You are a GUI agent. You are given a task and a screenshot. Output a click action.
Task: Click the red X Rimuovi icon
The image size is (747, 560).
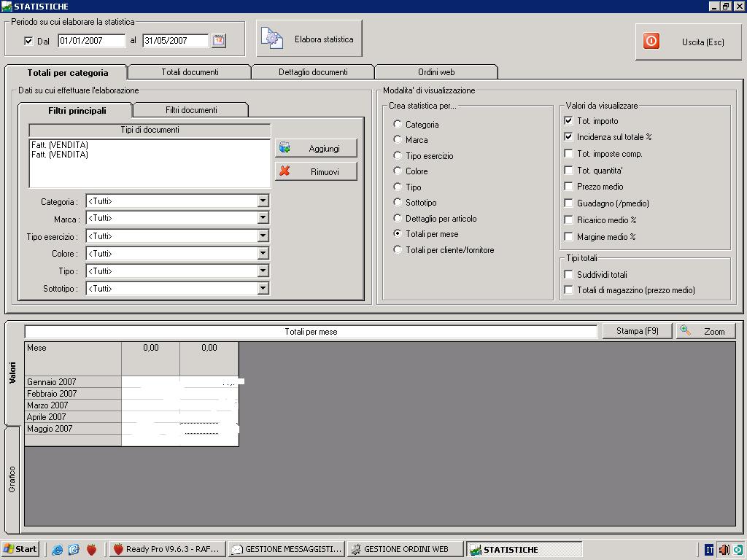click(x=285, y=171)
